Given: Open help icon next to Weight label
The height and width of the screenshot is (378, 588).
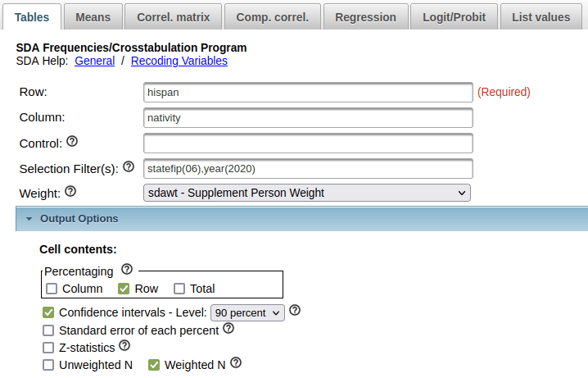Looking at the screenshot, I should [x=70, y=192].
